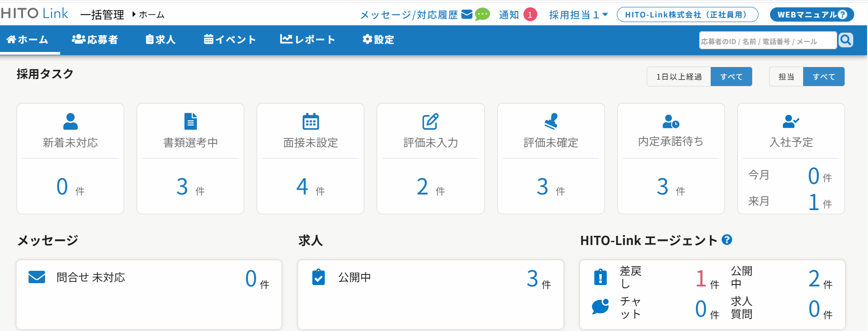Click the person-check icon on 入社予定 card
Viewport: 868px width, 331px height.
coord(791,121)
